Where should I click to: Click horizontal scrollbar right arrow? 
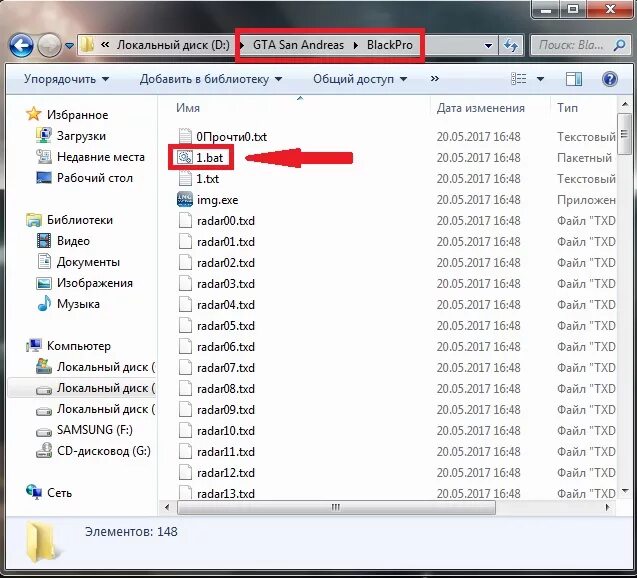[x=608, y=507]
